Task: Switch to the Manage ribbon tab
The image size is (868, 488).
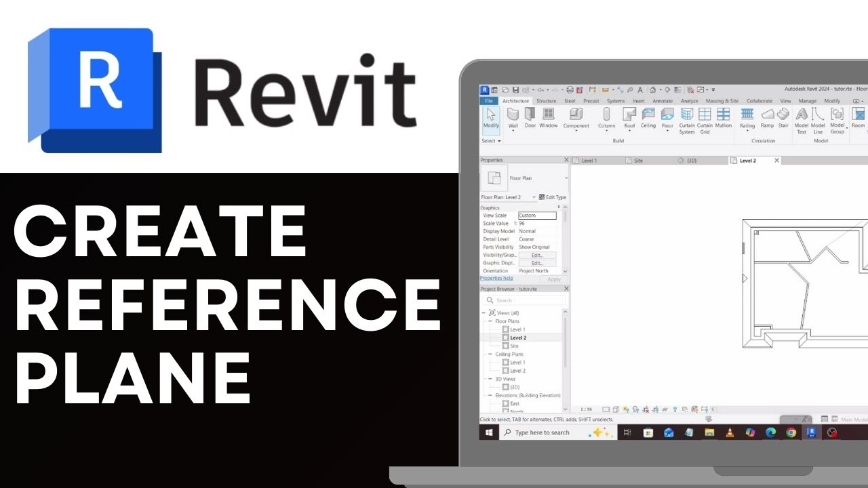Action: 808,101
